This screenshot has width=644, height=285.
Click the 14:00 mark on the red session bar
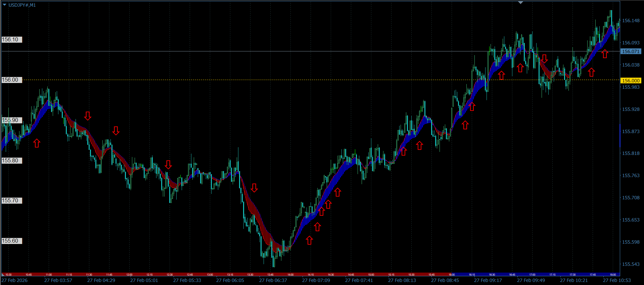coord(290,275)
